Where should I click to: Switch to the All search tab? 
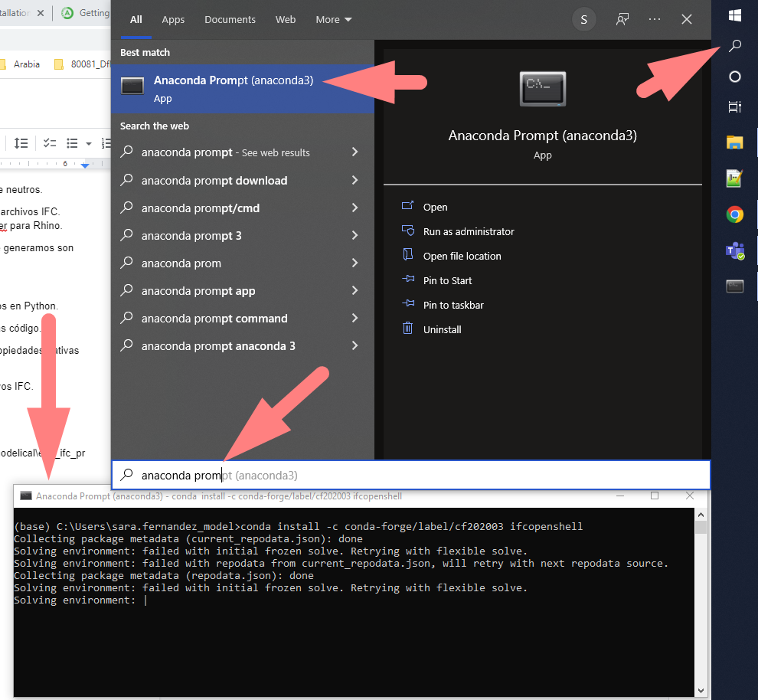coord(136,20)
